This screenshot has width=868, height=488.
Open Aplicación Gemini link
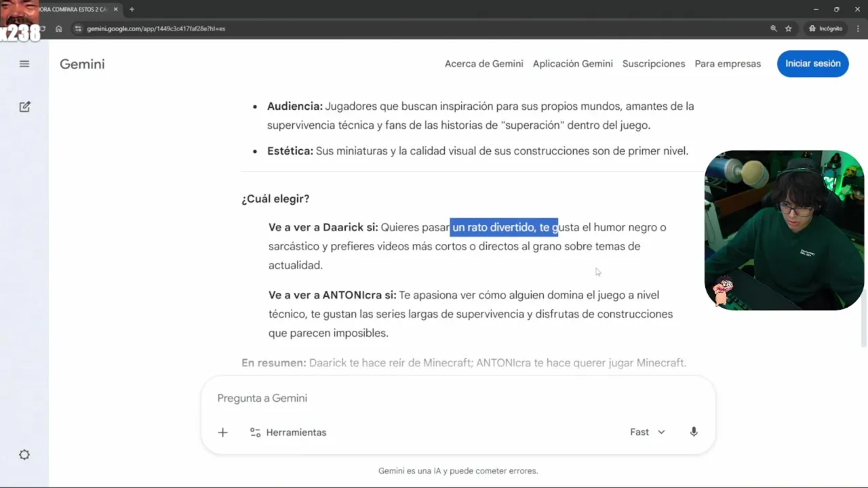click(x=572, y=64)
